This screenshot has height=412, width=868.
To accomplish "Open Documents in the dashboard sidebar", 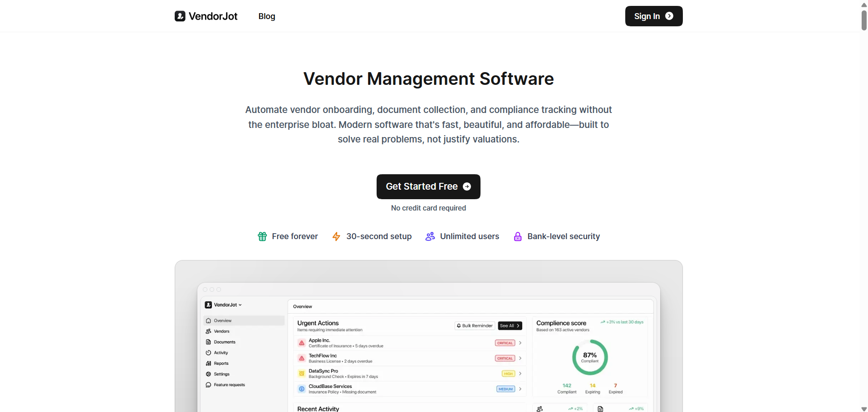I will [x=224, y=342].
